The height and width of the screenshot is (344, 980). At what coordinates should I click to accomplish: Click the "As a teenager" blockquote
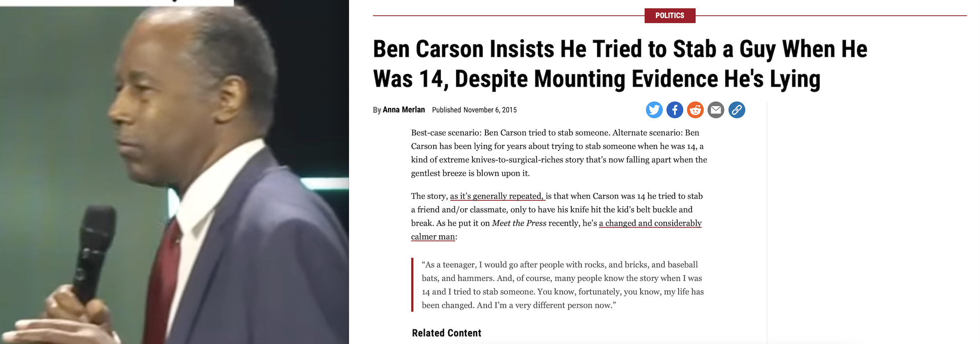[562, 285]
